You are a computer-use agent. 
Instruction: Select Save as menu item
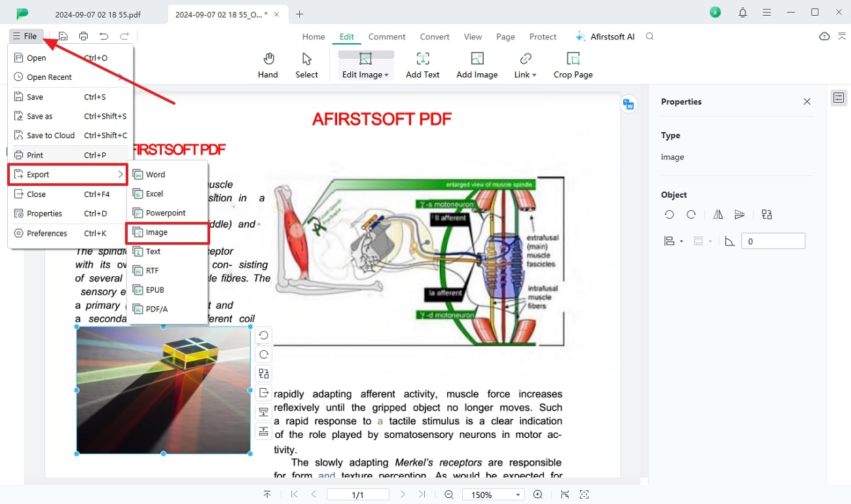tap(70, 116)
